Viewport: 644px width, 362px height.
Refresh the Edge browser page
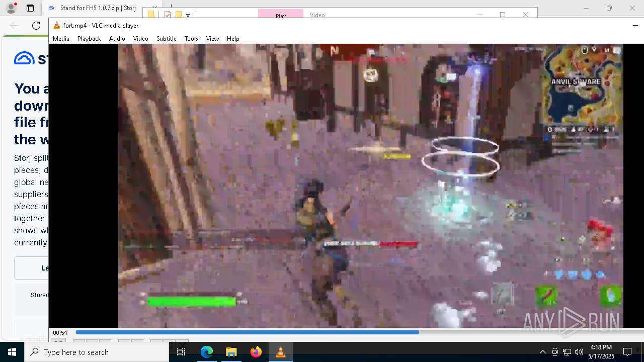tap(36, 26)
